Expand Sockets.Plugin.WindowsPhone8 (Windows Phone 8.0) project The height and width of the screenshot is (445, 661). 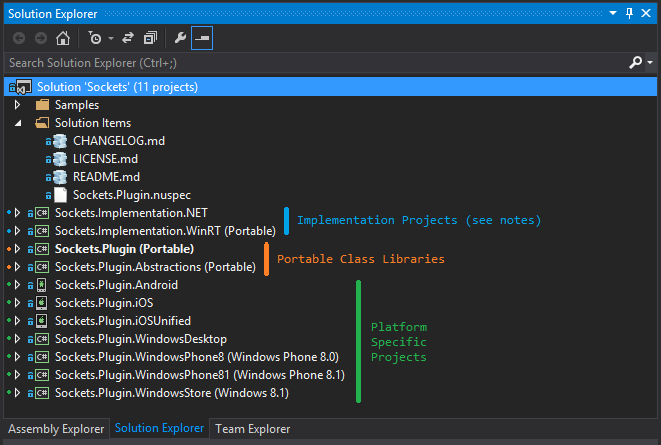point(17,357)
